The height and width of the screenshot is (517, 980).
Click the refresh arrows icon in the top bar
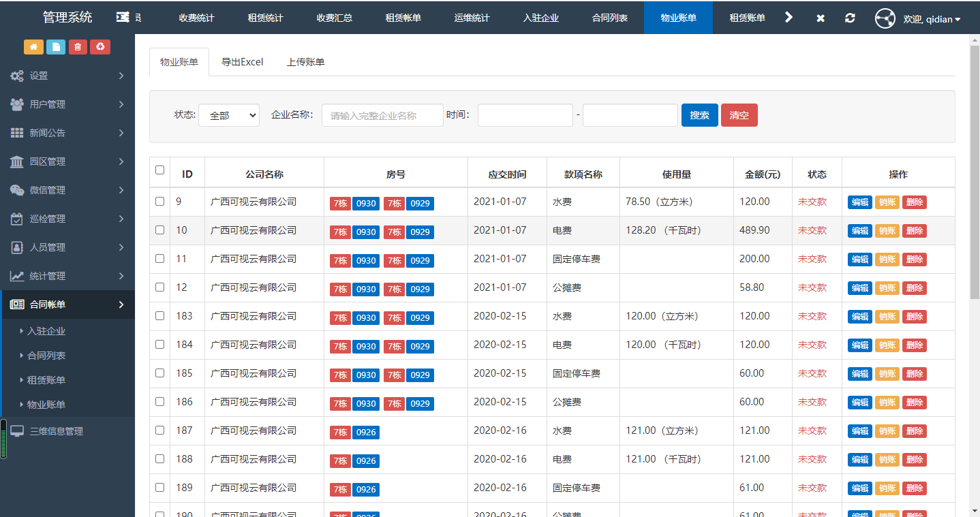[850, 18]
